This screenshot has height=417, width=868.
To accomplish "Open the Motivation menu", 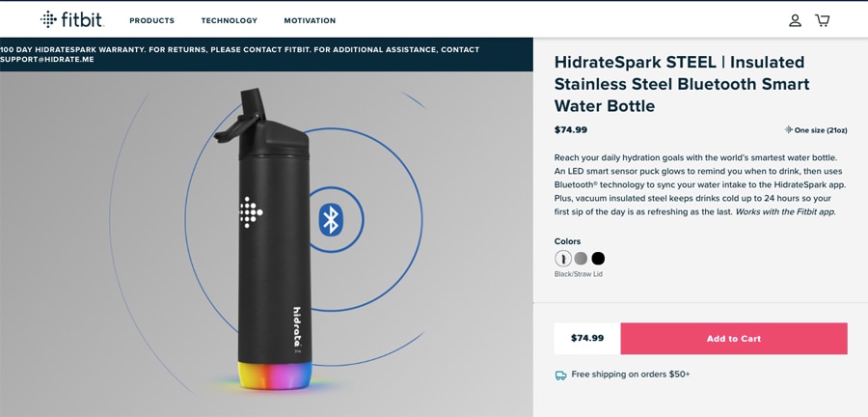I will click(x=310, y=20).
